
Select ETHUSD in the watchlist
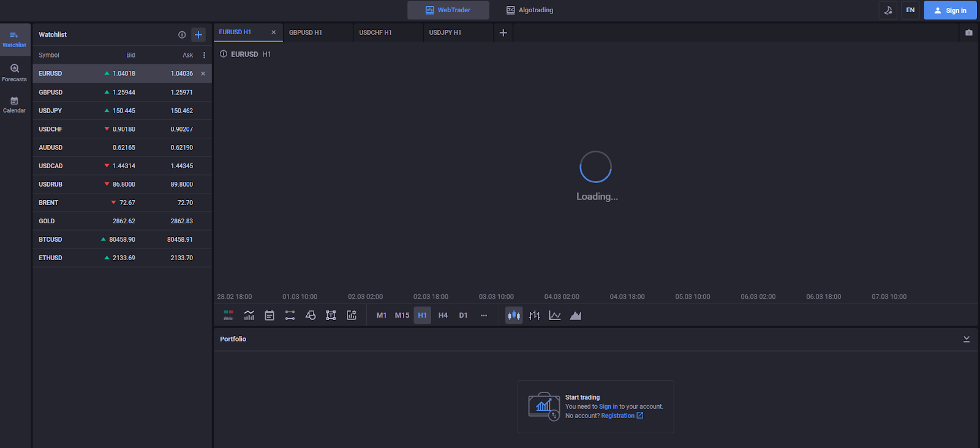click(x=122, y=258)
